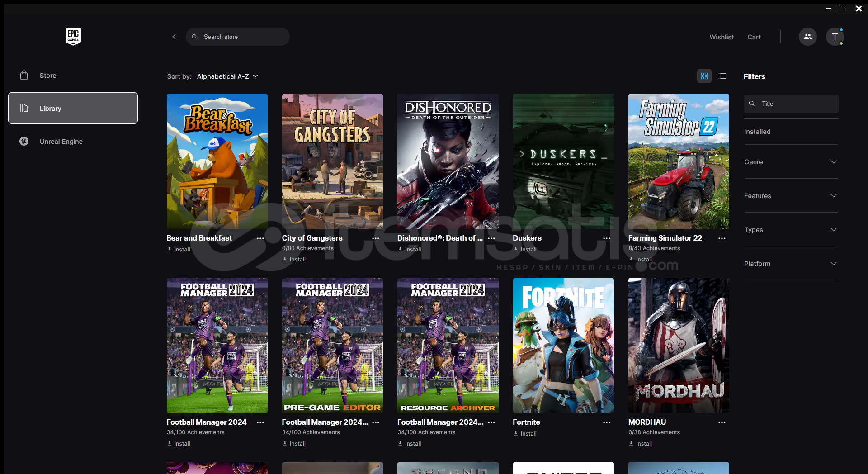Click the Filters heading

click(x=754, y=76)
